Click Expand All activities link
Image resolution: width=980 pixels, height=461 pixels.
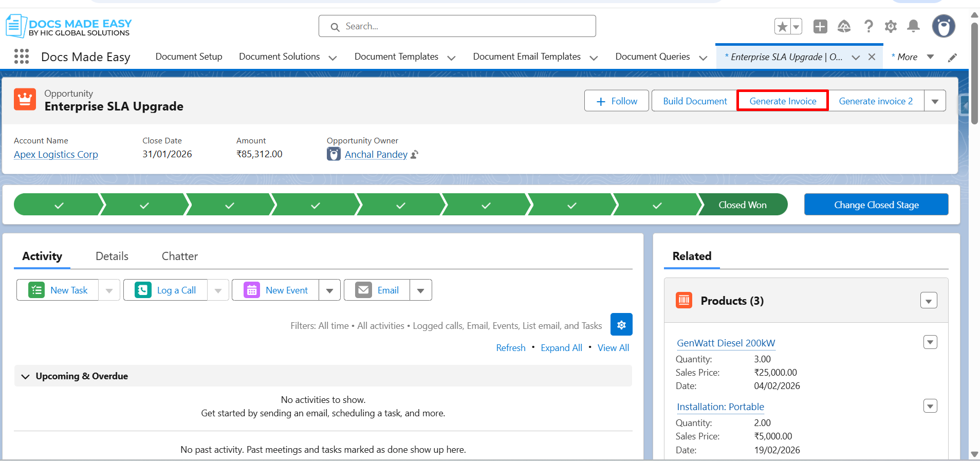[x=561, y=348]
